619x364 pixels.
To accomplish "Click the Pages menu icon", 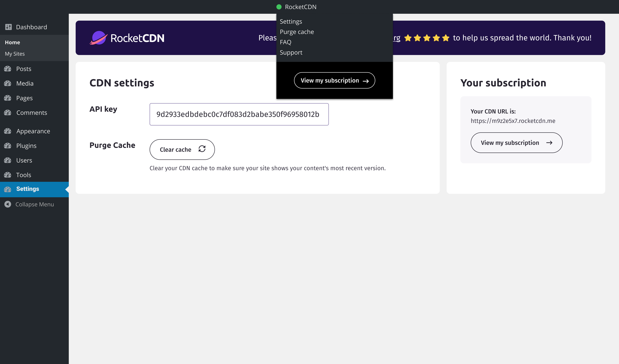I will pyautogui.click(x=8, y=98).
